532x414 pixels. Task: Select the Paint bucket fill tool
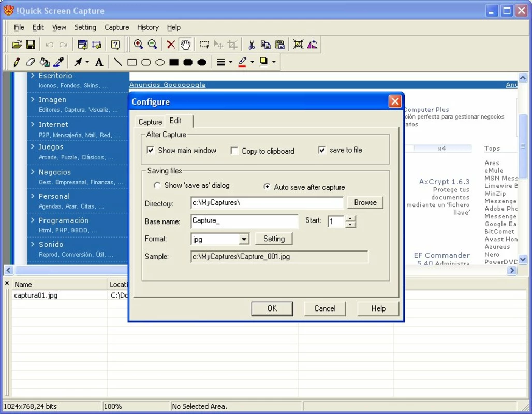pos(45,62)
